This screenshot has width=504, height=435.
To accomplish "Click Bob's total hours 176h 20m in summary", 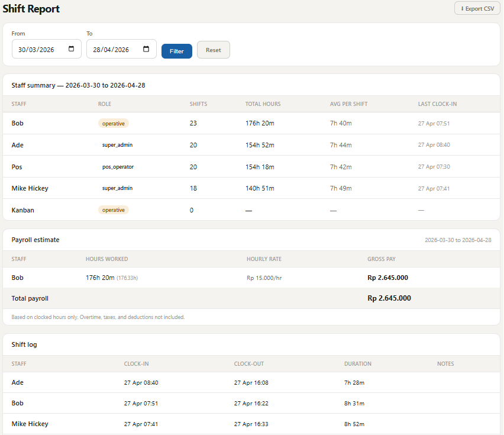I will click(x=260, y=123).
